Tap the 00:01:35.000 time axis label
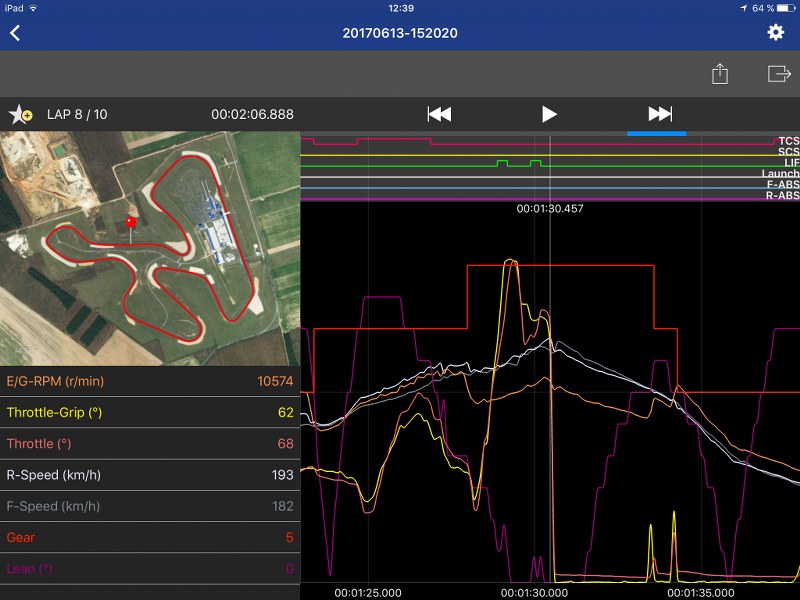 701,593
